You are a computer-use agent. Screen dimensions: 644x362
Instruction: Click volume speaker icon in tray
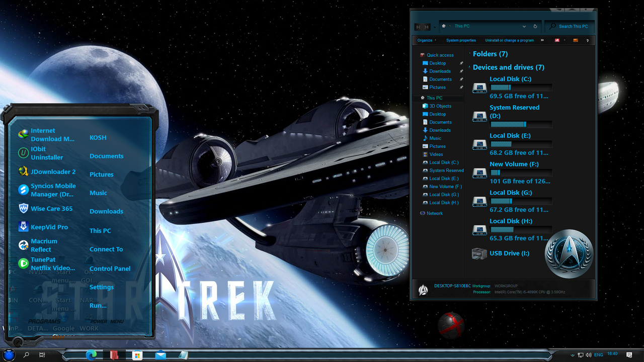[x=589, y=355]
